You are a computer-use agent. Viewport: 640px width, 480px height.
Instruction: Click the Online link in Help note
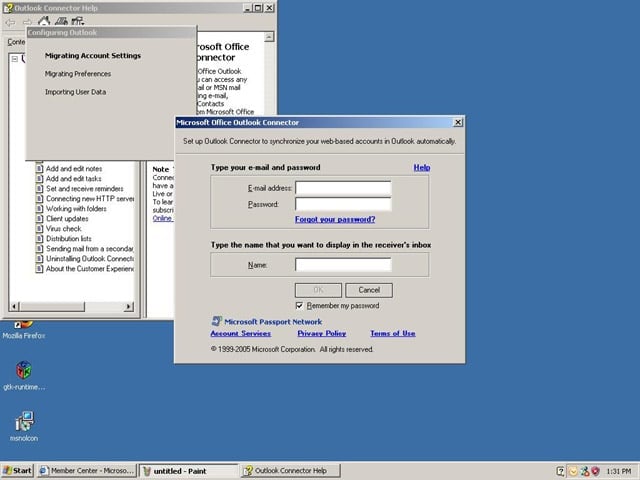click(162, 218)
